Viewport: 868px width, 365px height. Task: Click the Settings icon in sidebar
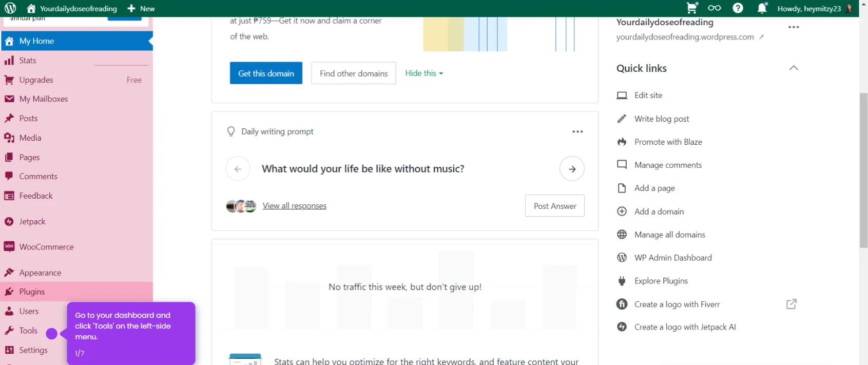9,350
